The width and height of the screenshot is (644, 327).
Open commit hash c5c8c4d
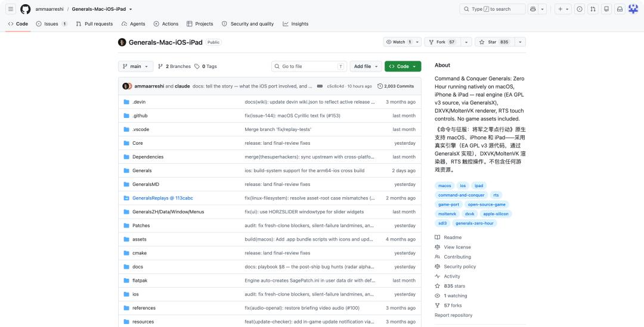pos(336,86)
